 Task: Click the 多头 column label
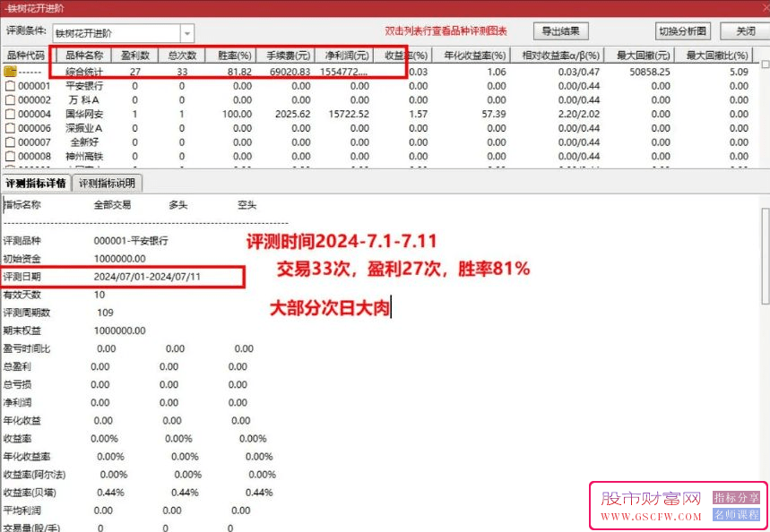click(x=178, y=205)
